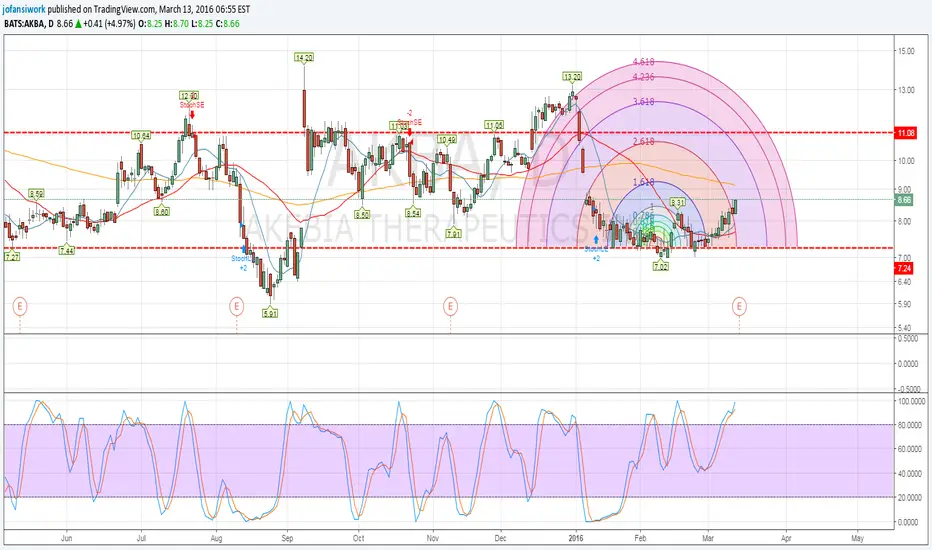
Task: Click the Mar label on time axis
Action: click(708, 538)
